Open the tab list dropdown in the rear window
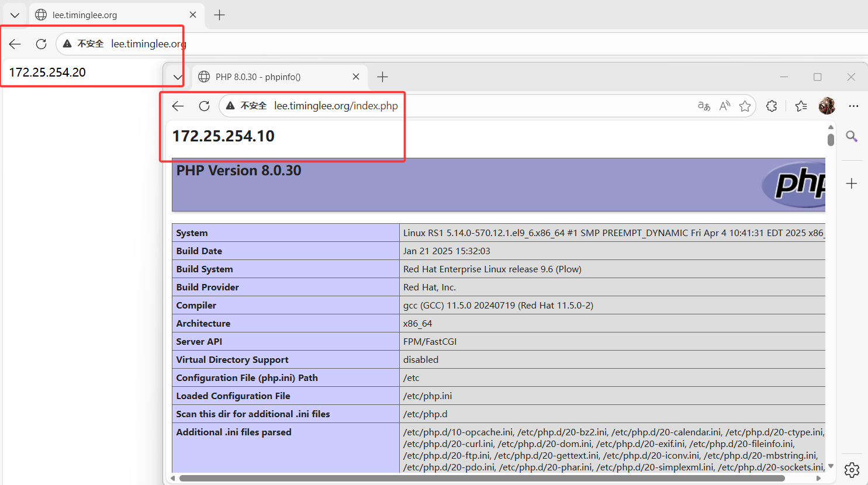 tap(15, 15)
